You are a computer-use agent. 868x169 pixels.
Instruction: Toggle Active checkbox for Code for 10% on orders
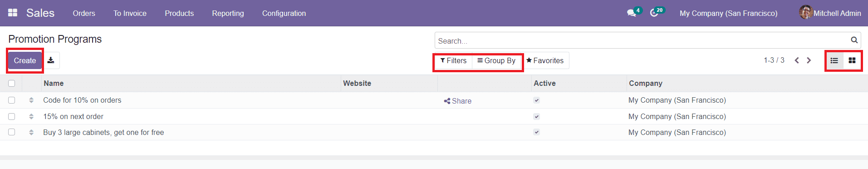(537, 100)
